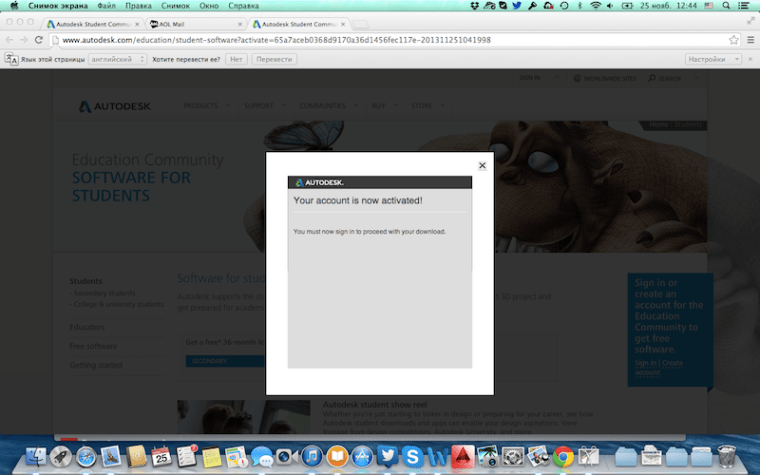Open the Настройки translate options dropdown
This screenshot has width=760, height=475.
click(714, 59)
